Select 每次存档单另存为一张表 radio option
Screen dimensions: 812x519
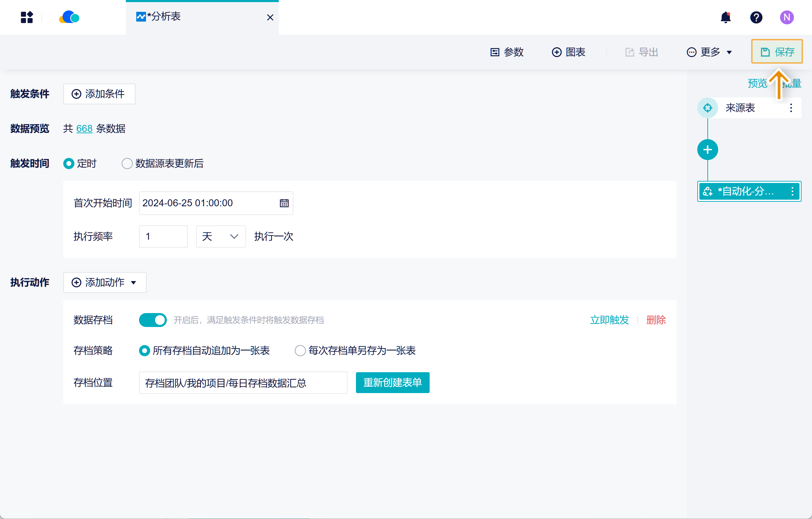(x=300, y=351)
